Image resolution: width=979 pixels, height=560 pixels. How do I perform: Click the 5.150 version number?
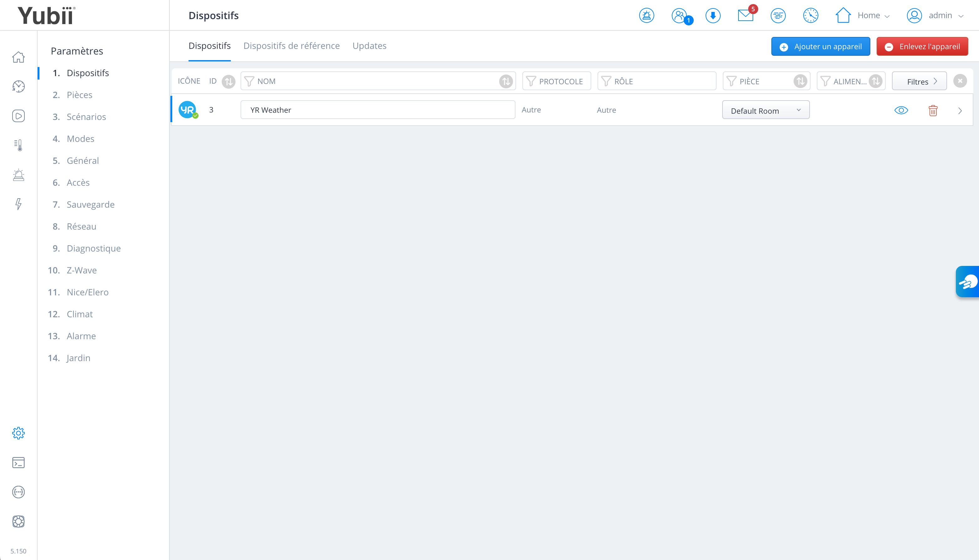coord(18,551)
